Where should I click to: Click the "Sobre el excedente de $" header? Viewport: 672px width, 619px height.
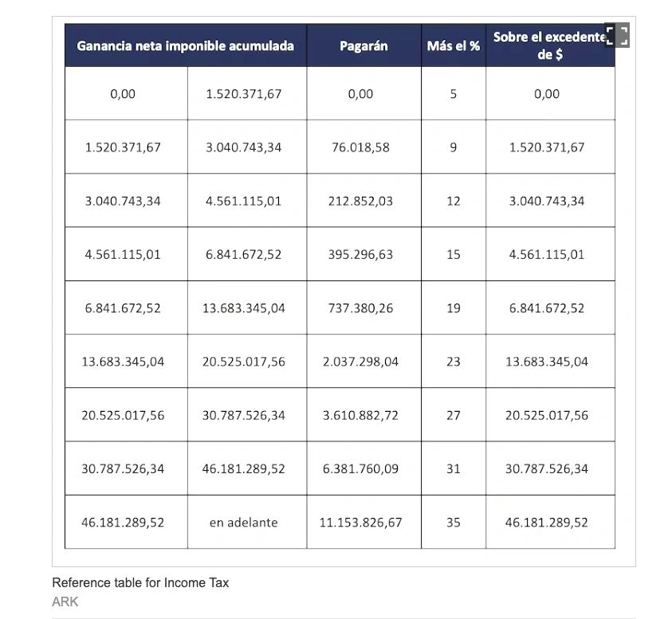click(549, 46)
